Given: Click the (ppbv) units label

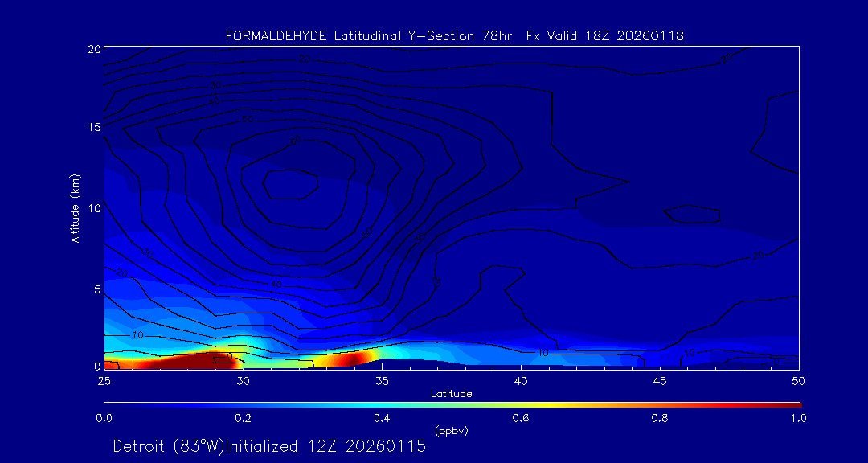Looking at the screenshot, I should click(x=451, y=431).
